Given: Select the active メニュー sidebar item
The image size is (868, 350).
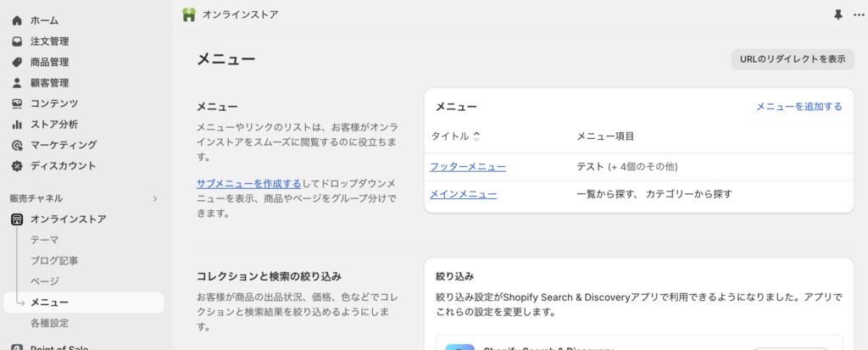Looking at the screenshot, I should pos(84,303).
